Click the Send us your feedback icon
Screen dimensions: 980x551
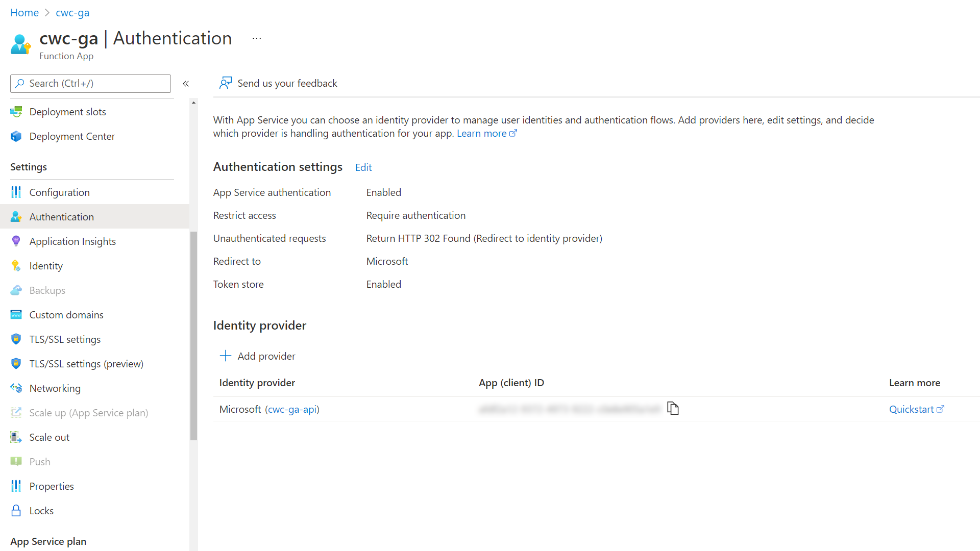[225, 83]
